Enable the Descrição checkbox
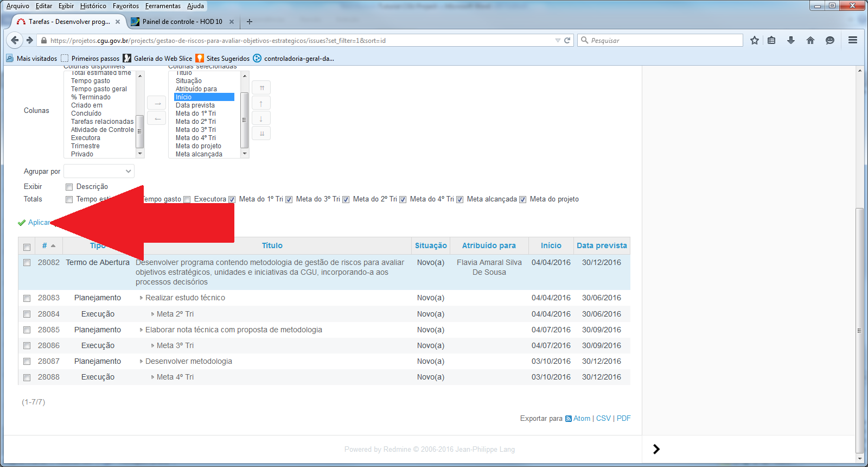Viewport: 868px width, 467px height. pyautogui.click(x=69, y=187)
